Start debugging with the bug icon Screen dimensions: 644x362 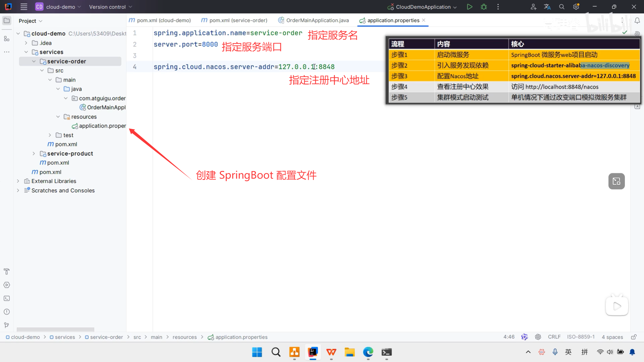coord(483,7)
